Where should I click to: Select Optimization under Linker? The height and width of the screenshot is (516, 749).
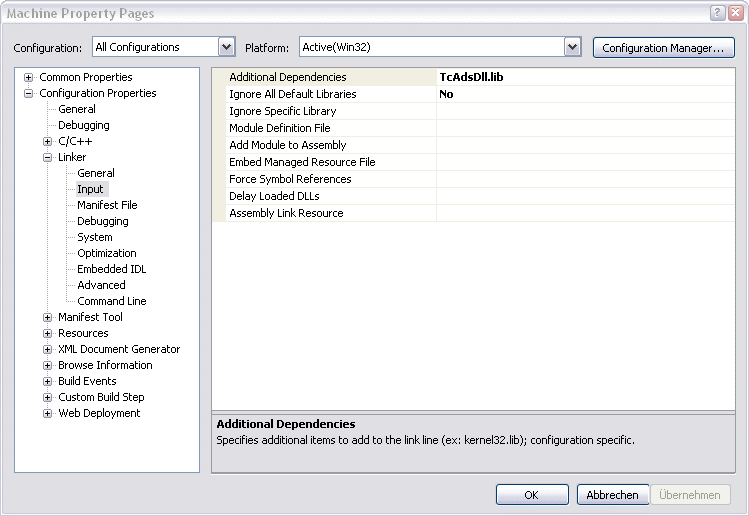click(107, 253)
